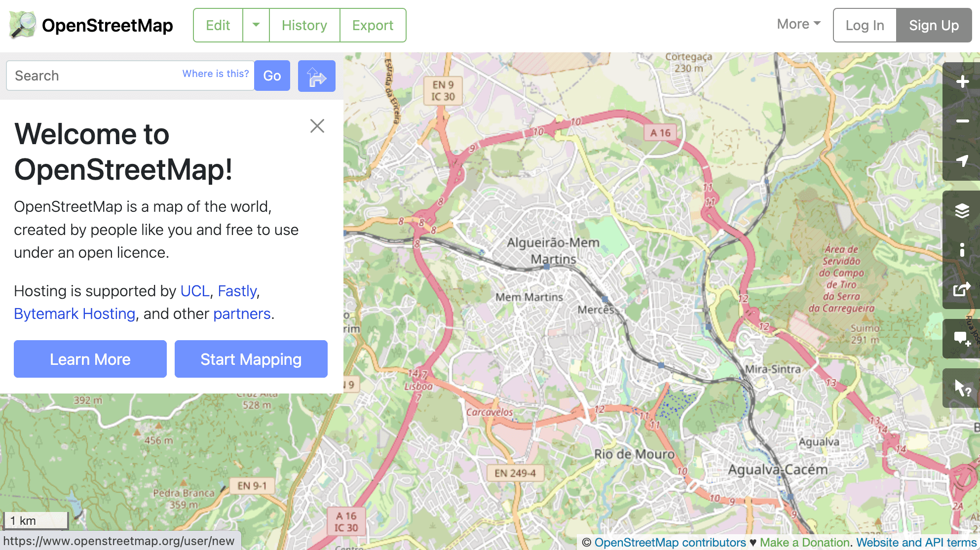
Task: Open Website and API terms link
Action: (917, 542)
